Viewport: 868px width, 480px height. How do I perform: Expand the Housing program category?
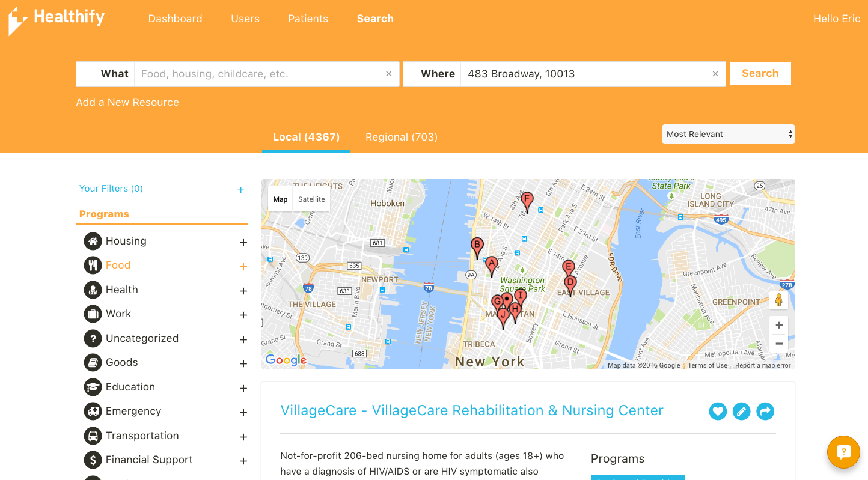[x=243, y=243]
